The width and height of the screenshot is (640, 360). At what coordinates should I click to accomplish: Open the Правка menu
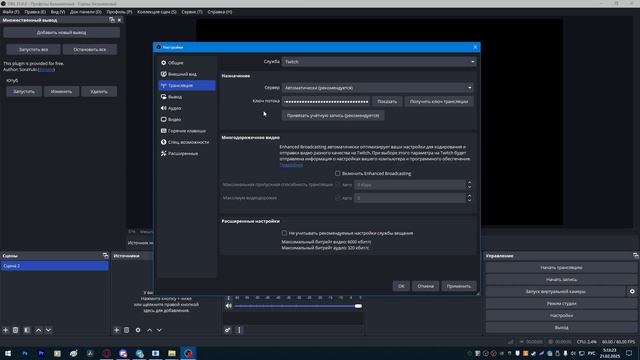tap(35, 12)
